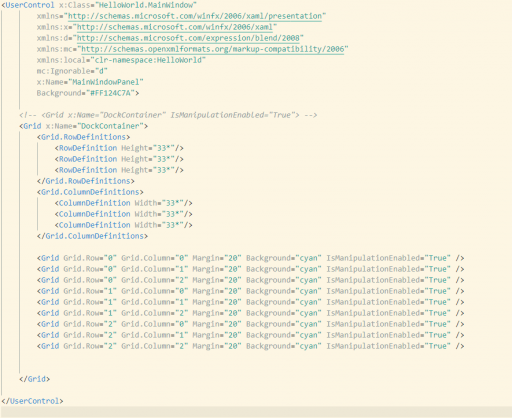Click the Grid line with Row 2, Column 0

click(250, 324)
